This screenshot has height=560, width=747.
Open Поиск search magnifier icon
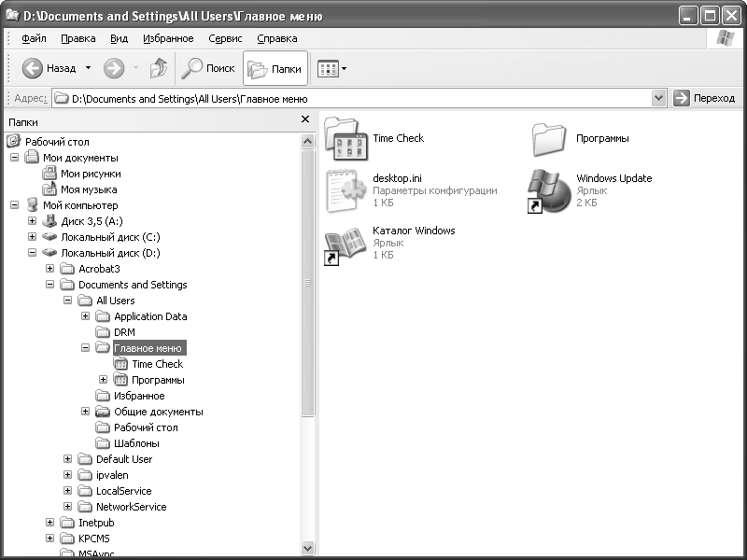click(x=192, y=68)
